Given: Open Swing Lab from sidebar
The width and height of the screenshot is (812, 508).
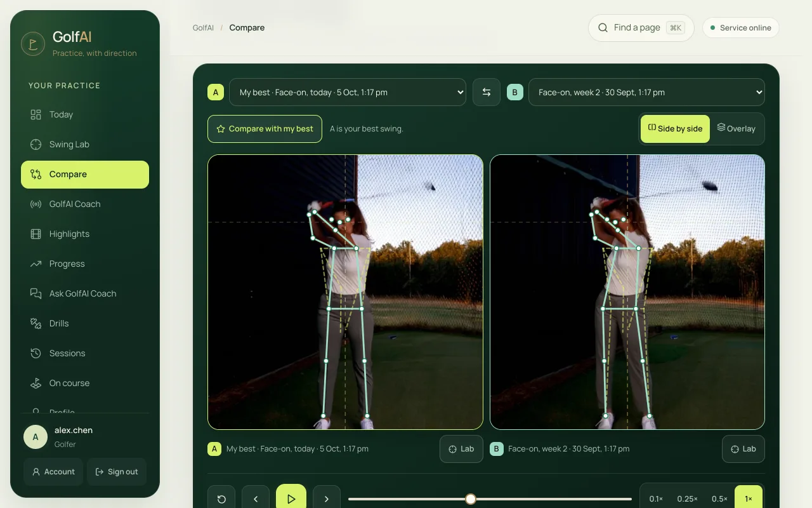Looking at the screenshot, I should pyautogui.click(x=85, y=145).
